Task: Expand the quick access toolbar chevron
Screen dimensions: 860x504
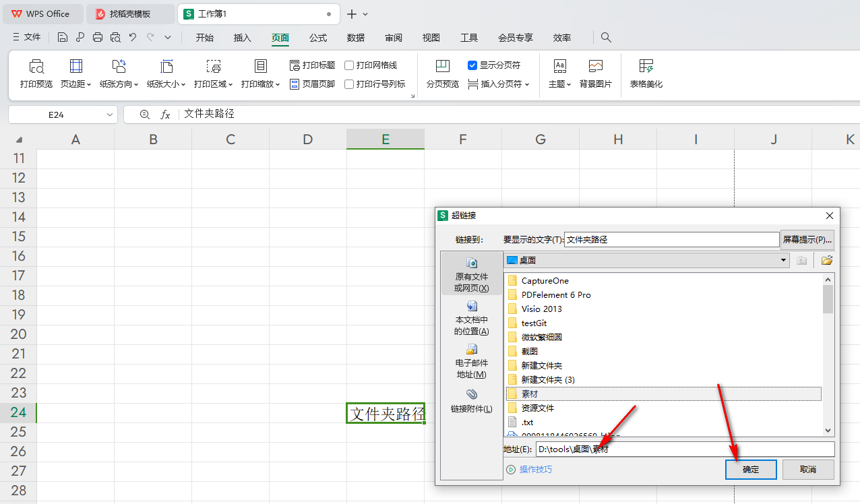Action: [168, 37]
